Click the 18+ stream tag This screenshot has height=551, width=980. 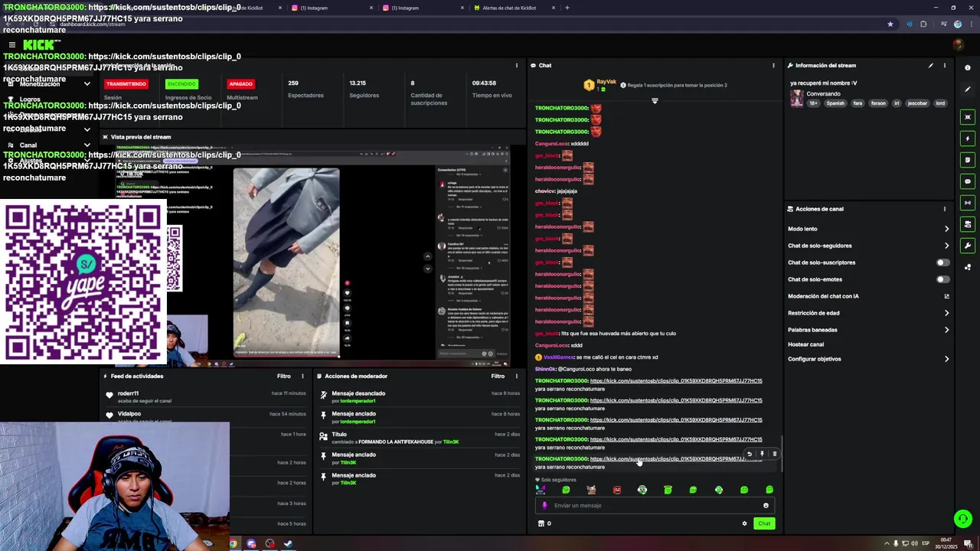point(814,103)
